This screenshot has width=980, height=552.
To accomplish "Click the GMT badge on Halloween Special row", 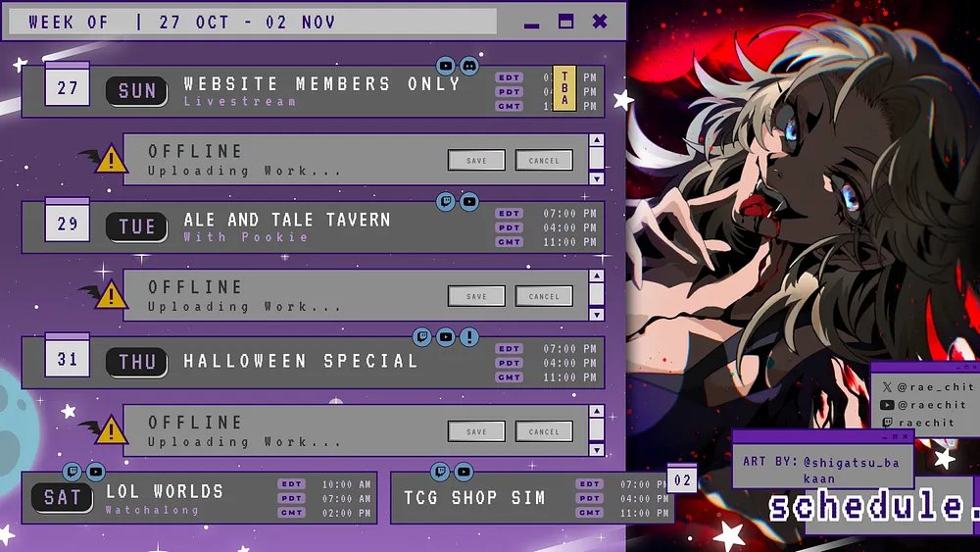I will pos(510,376).
